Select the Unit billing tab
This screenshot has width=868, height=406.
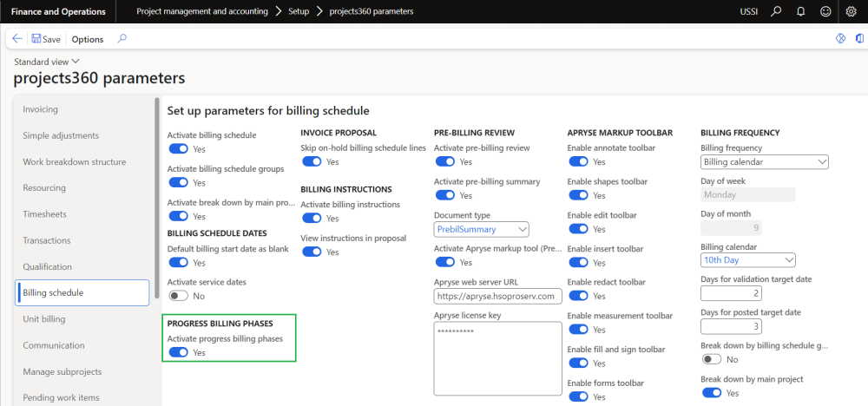point(44,319)
